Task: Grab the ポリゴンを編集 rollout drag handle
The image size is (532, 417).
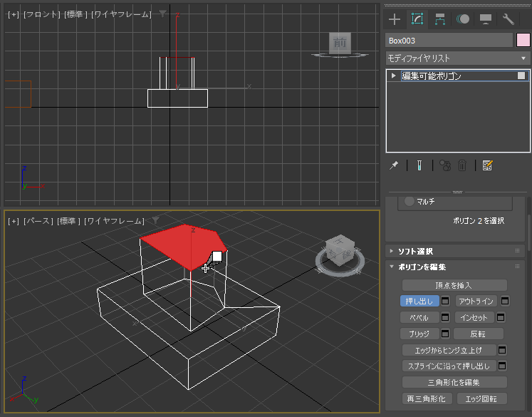Action: point(518,267)
